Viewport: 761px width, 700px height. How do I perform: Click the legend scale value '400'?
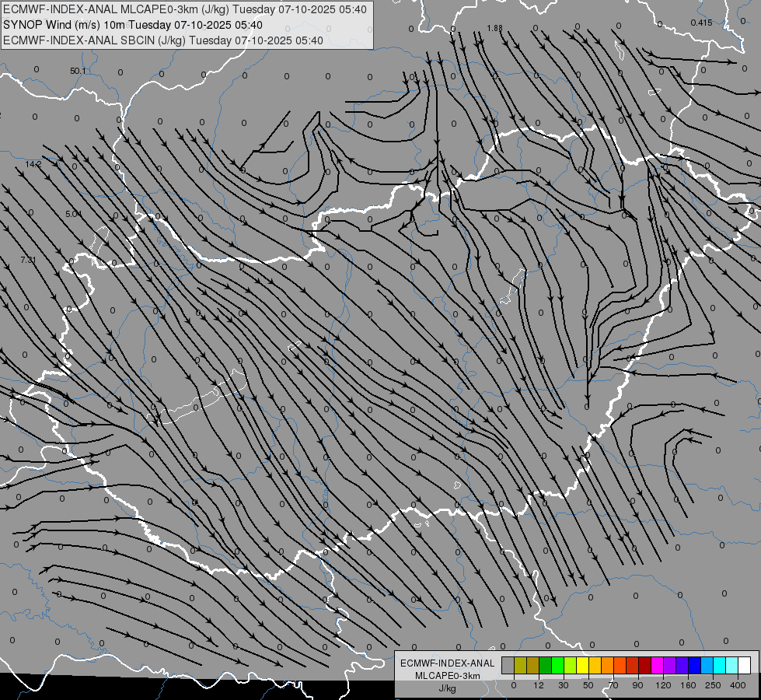738,685
